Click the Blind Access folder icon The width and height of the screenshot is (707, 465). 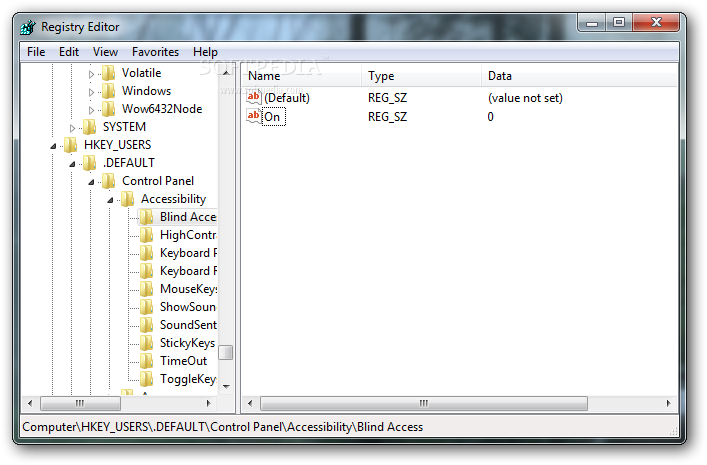tap(146, 217)
